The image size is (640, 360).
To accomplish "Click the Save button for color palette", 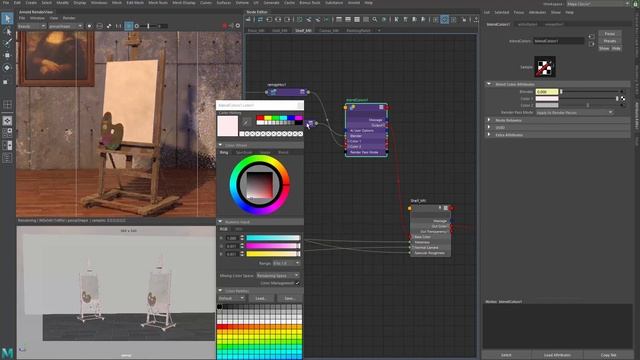I will point(290,298).
